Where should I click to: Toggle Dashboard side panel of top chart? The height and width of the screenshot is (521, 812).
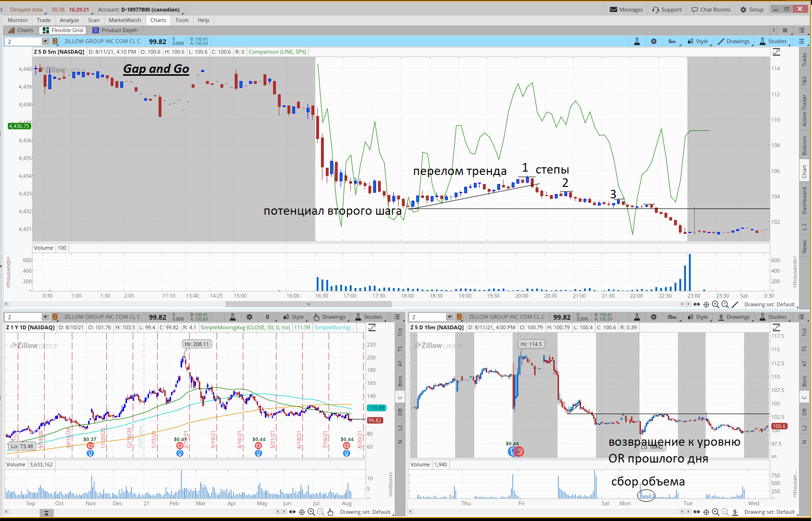804,200
